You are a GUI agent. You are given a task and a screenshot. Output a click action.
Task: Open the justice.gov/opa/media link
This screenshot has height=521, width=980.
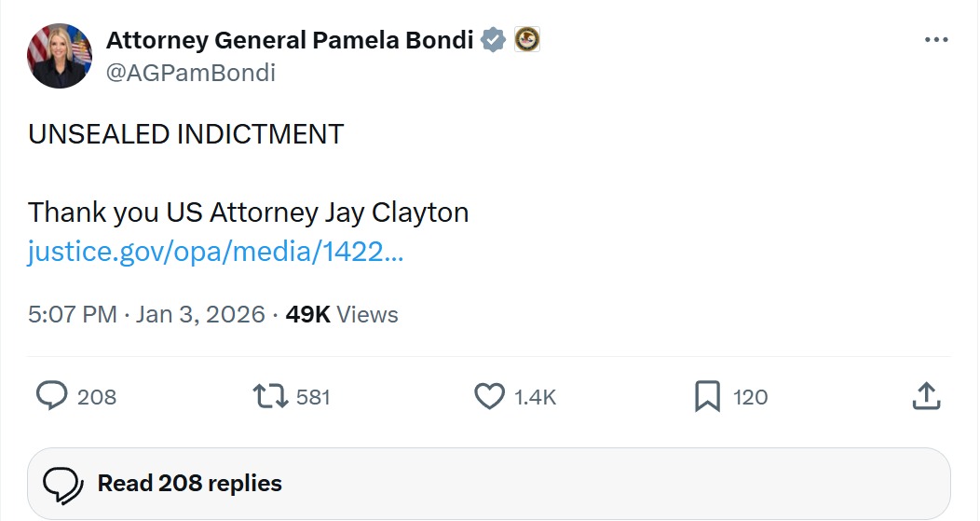[215, 252]
